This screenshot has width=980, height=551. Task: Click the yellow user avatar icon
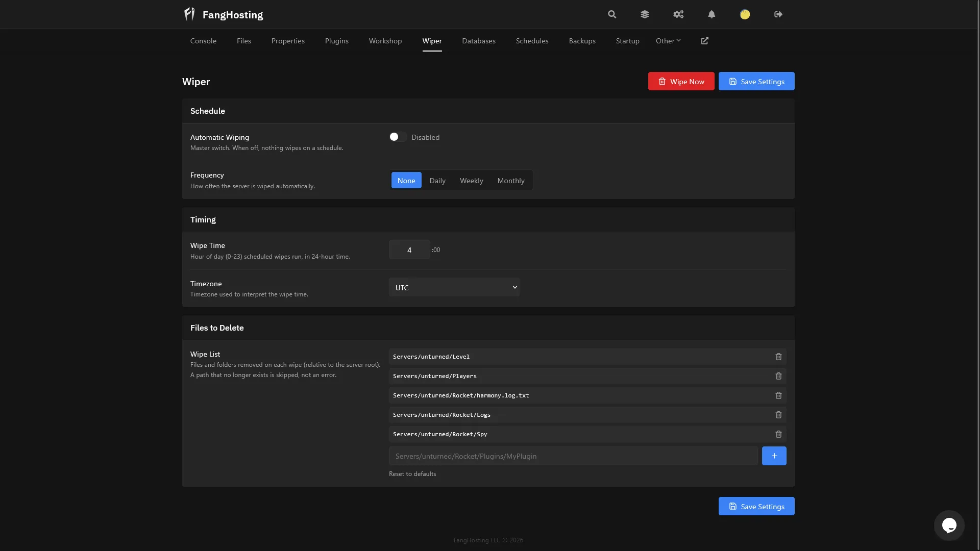tap(745, 14)
